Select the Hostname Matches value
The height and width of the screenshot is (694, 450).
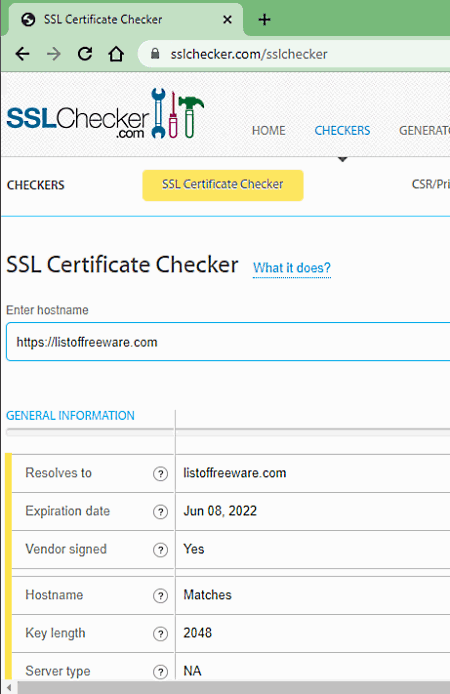[208, 595]
